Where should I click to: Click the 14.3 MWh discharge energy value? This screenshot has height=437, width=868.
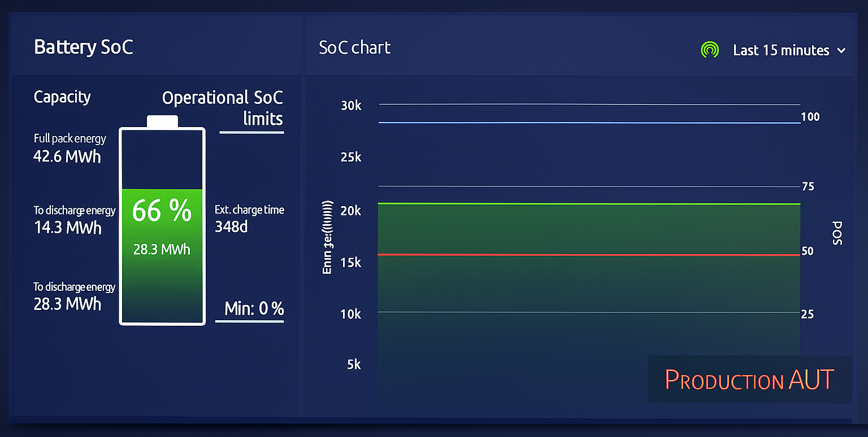coord(67,228)
